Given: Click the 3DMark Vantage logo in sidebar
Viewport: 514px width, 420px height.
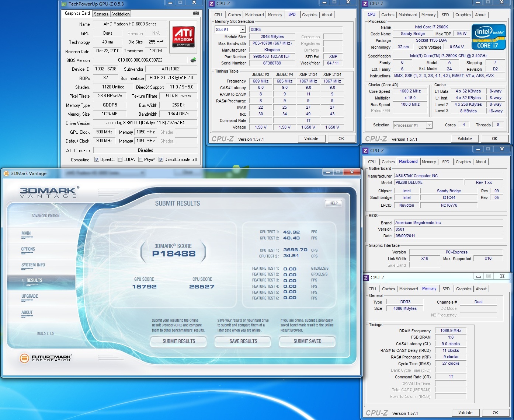Looking at the screenshot, I should pos(48,192).
